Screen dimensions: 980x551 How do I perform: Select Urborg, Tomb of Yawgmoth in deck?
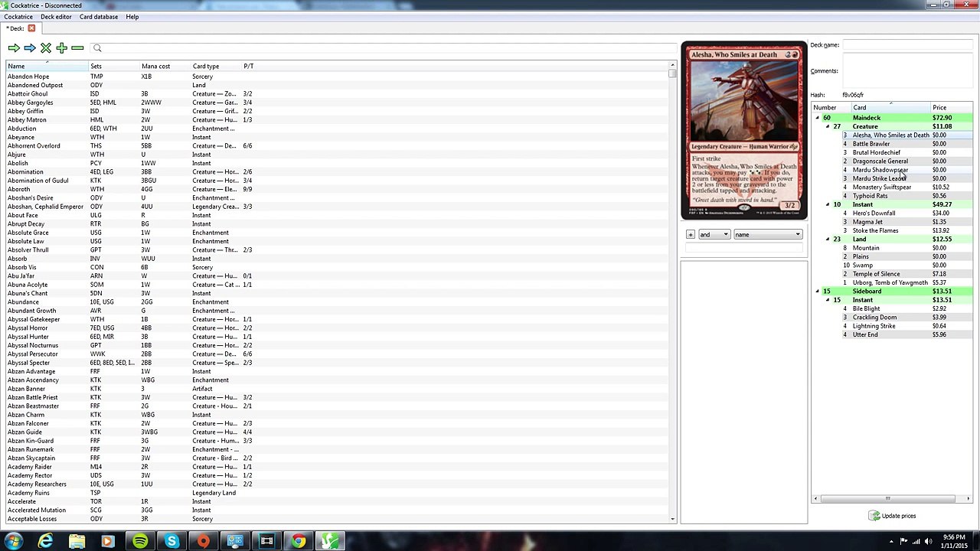[x=890, y=282]
